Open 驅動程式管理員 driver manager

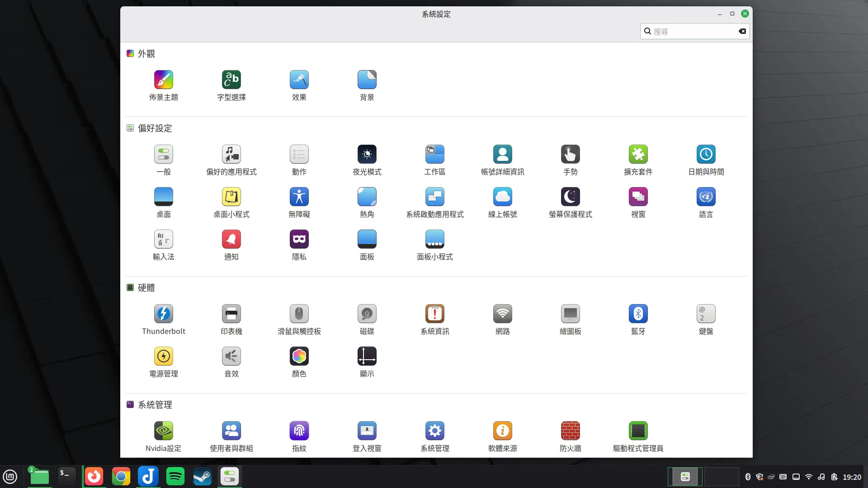coord(638,435)
